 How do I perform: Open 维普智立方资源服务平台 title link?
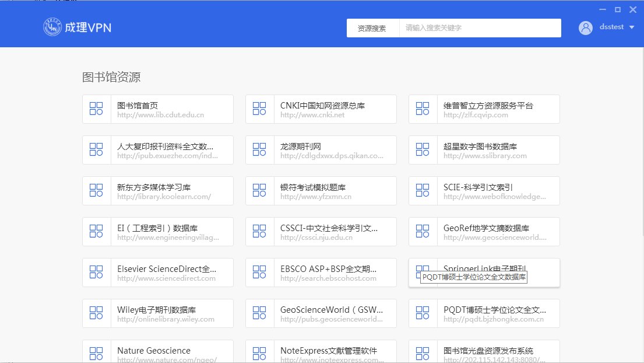pos(488,105)
